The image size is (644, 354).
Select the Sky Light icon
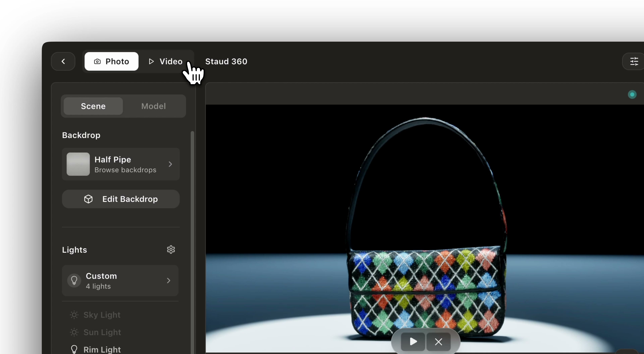(74, 315)
